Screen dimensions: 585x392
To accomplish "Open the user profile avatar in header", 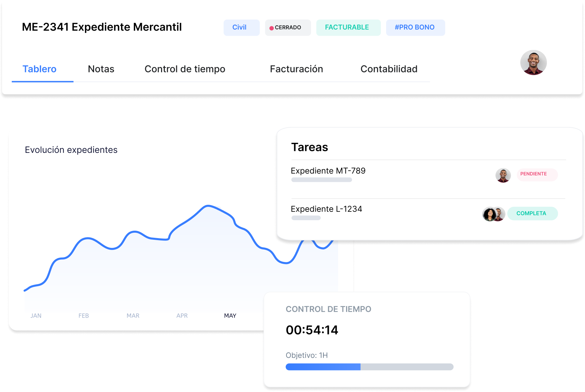I will point(533,63).
